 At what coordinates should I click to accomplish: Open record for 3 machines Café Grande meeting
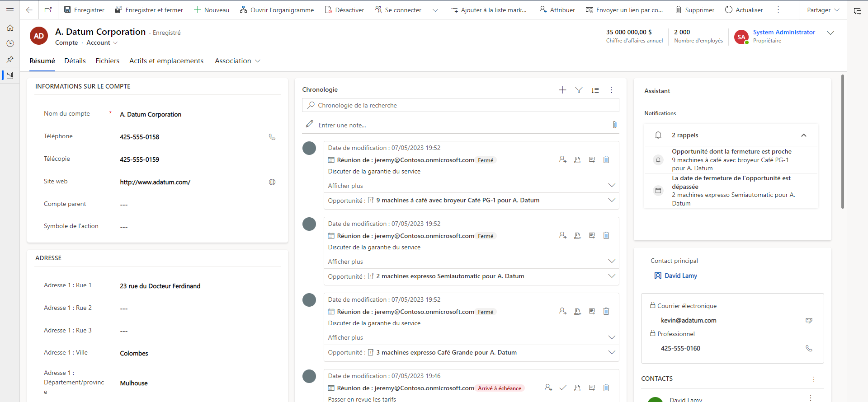592,311
